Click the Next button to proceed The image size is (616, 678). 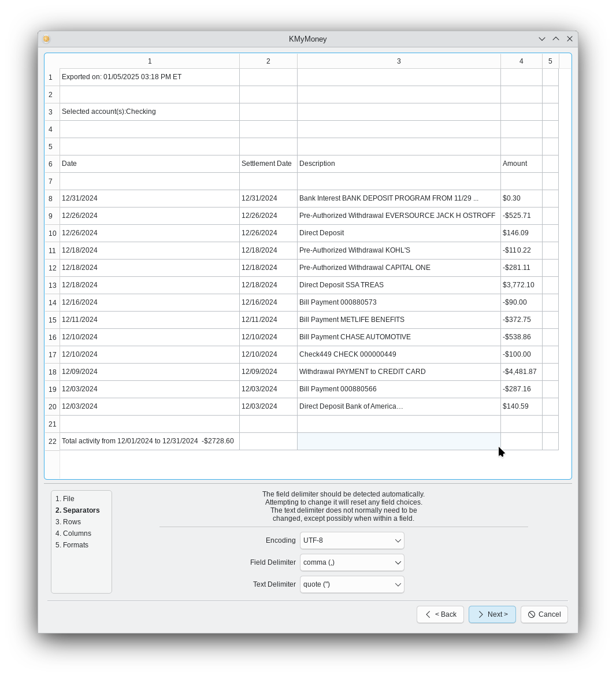pos(492,614)
